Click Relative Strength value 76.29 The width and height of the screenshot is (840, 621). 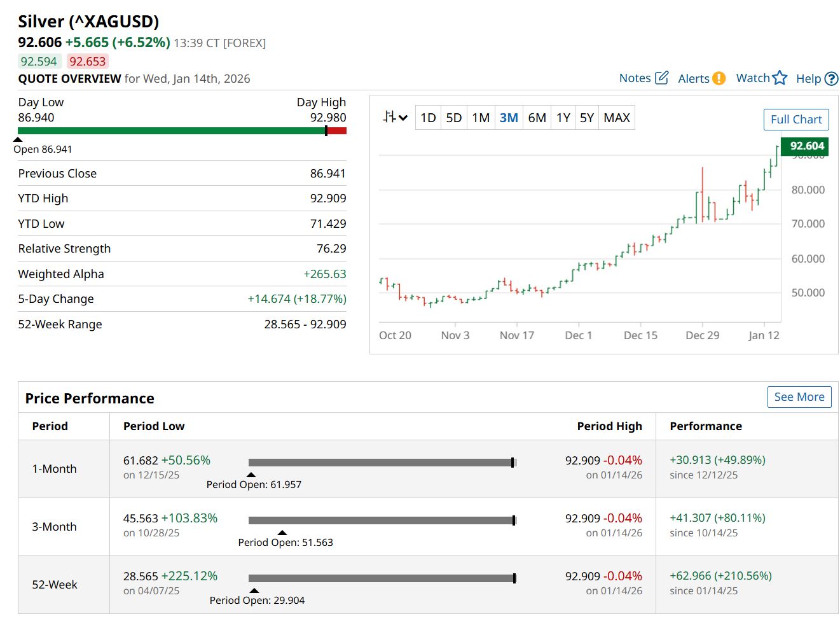click(331, 249)
